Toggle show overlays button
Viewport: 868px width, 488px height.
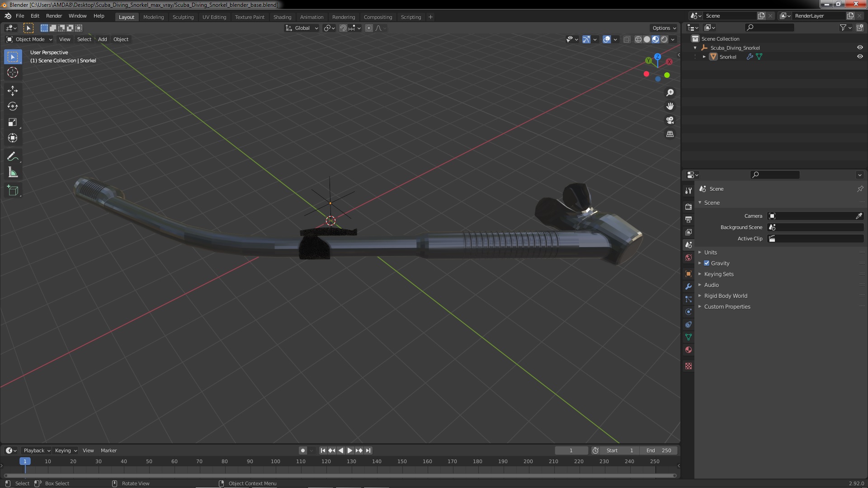pyautogui.click(x=607, y=39)
